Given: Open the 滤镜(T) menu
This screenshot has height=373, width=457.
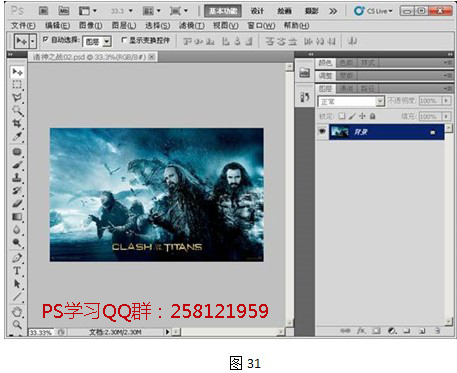Looking at the screenshot, I should pyautogui.click(x=191, y=25).
